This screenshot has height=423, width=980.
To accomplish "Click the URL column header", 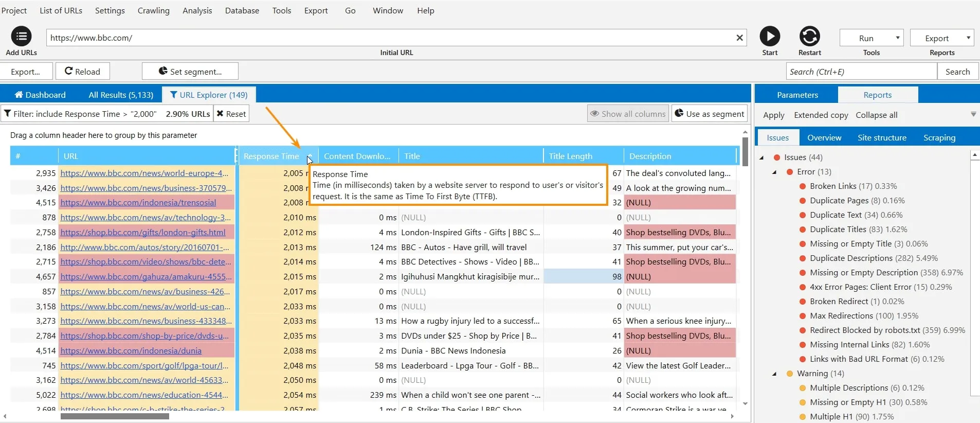I will tap(147, 156).
